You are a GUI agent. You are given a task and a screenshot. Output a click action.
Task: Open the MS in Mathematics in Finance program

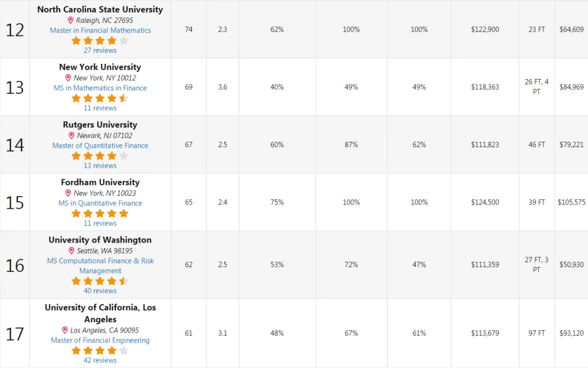pyautogui.click(x=100, y=88)
